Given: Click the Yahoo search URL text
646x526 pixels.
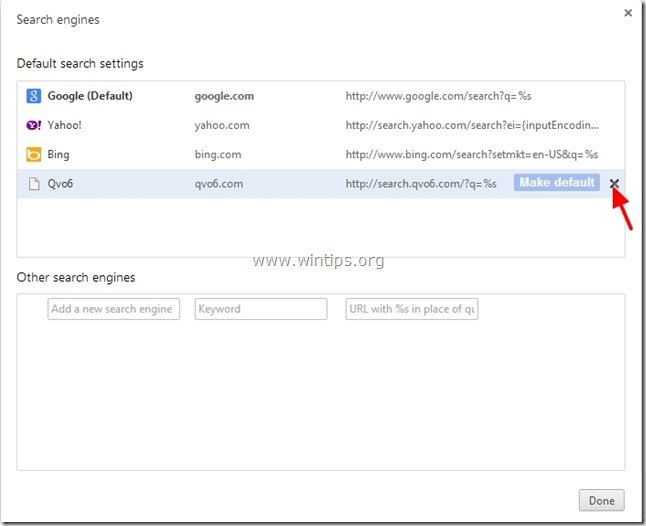Looking at the screenshot, I should tap(472, 125).
